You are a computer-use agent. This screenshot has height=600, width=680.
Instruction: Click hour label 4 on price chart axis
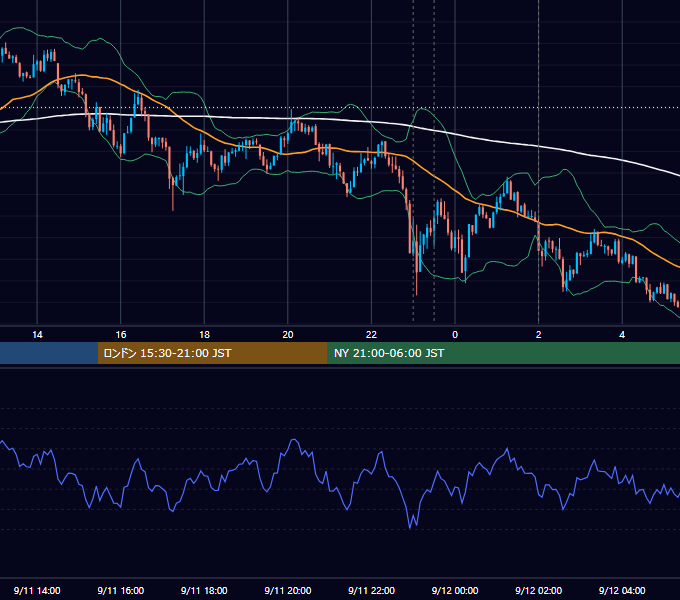(622, 335)
